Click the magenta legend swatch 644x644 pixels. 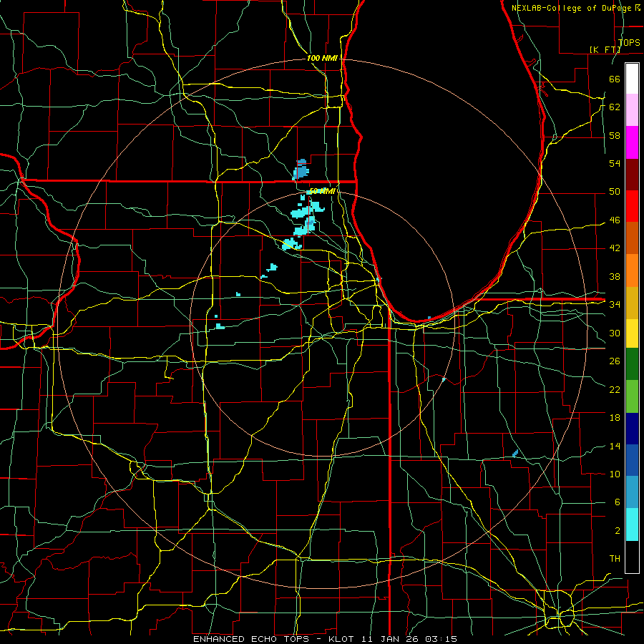(x=632, y=142)
